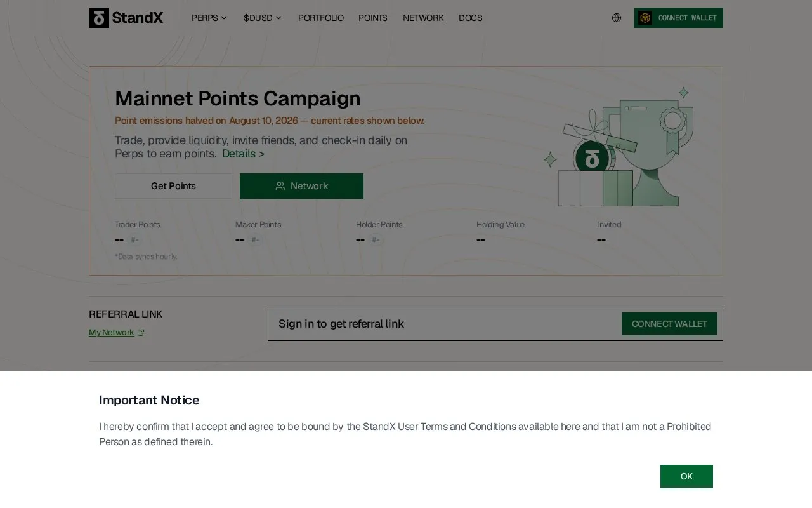Confirm the notice with OK button

tap(686, 476)
